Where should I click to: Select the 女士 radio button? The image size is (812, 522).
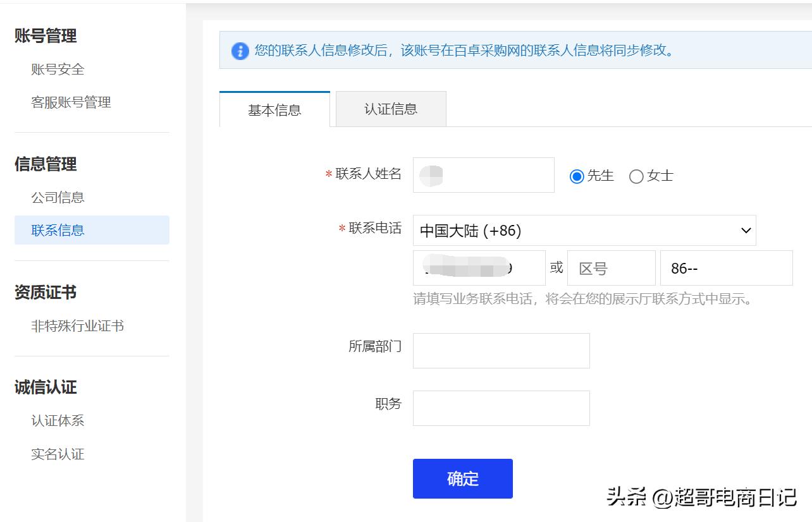[636, 176]
